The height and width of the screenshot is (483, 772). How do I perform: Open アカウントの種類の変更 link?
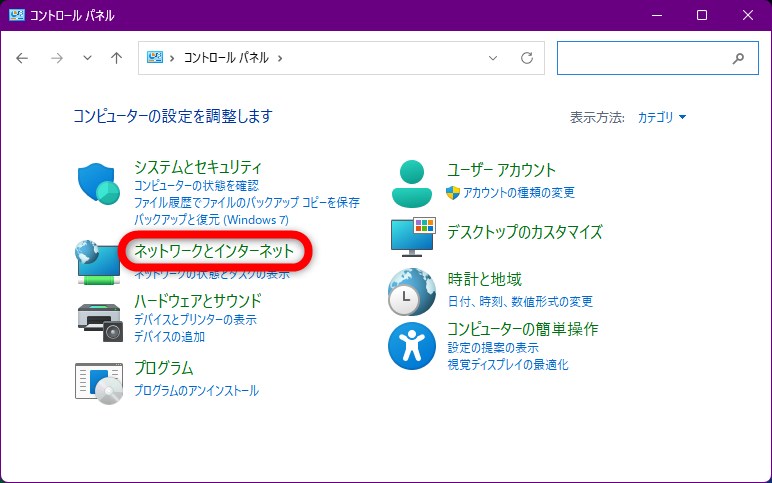tap(518, 192)
